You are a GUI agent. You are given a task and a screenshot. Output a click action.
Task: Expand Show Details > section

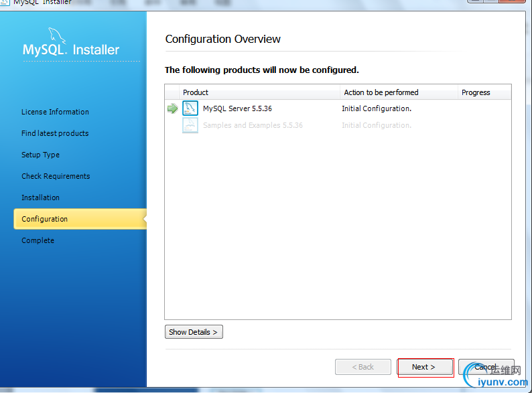click(194, 332)
